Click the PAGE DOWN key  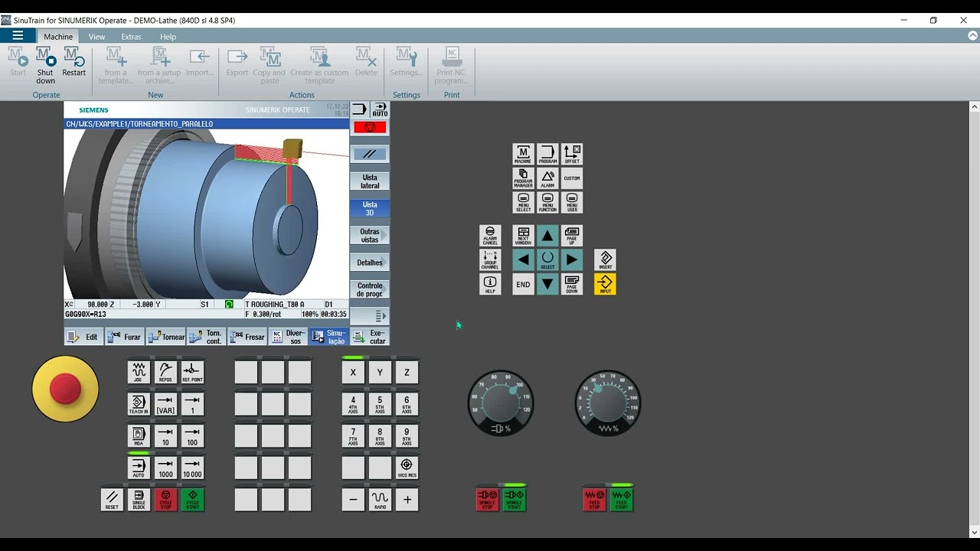(572, 285)
